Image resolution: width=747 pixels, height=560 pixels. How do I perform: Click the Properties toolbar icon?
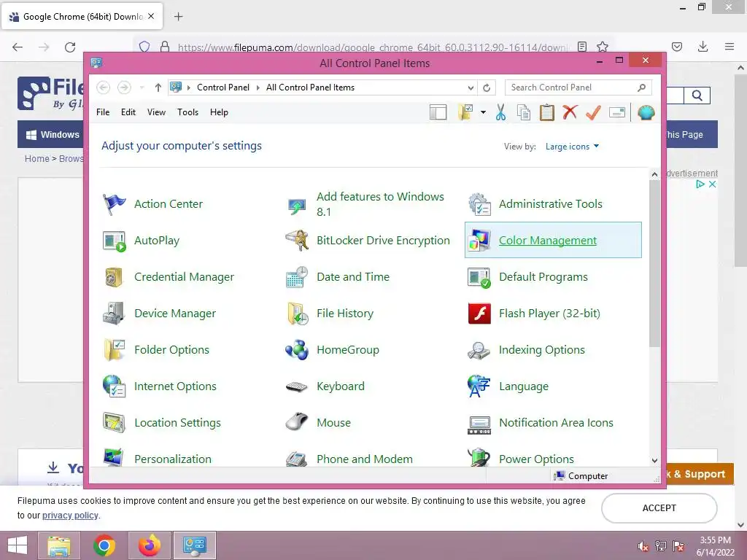pos(617,112)
